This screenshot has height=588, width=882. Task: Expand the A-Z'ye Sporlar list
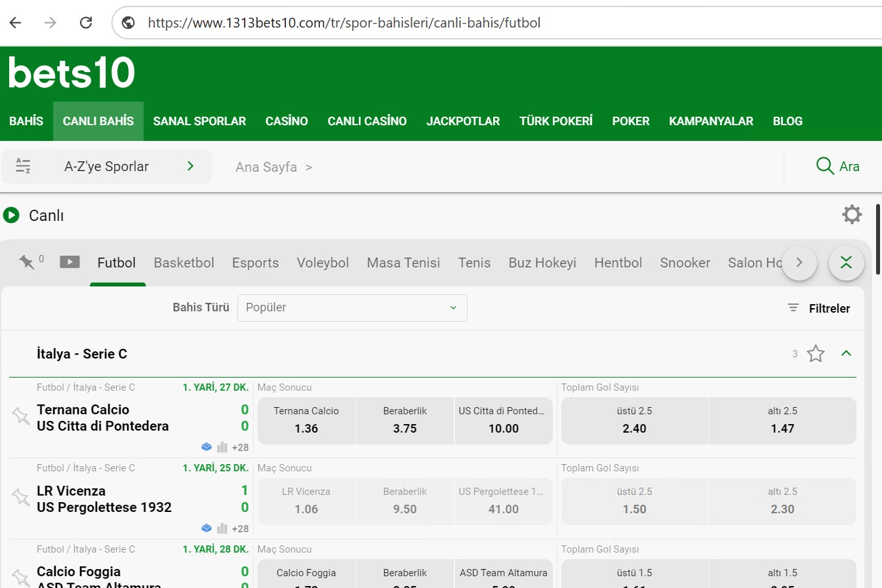tap(106, 167)
